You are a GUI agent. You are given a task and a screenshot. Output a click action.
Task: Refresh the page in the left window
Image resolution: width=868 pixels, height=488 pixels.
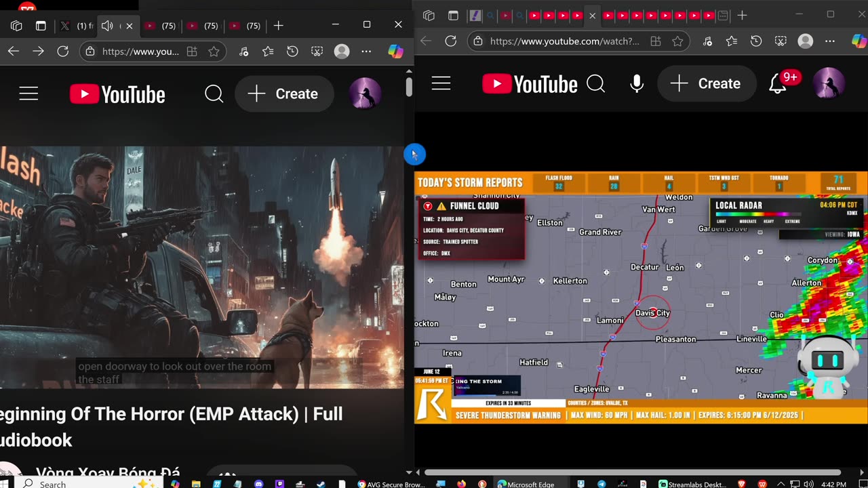pyautogui.click(x=63, y=52)
